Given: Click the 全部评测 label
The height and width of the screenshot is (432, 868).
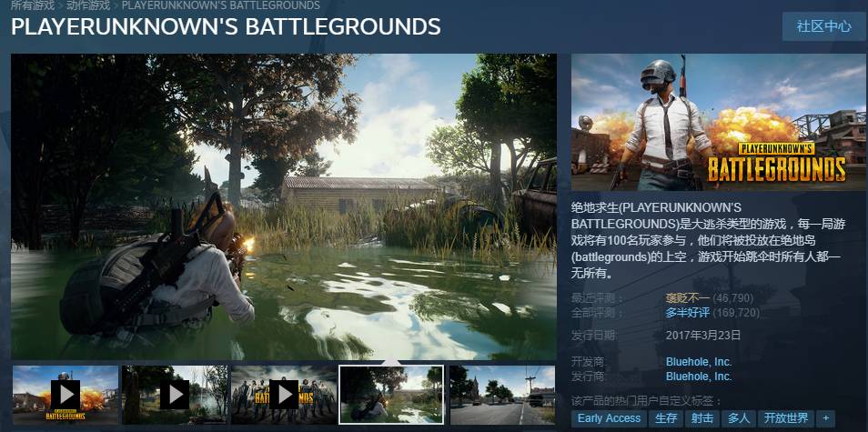Looking at the screenshot, I should point(597,313).
